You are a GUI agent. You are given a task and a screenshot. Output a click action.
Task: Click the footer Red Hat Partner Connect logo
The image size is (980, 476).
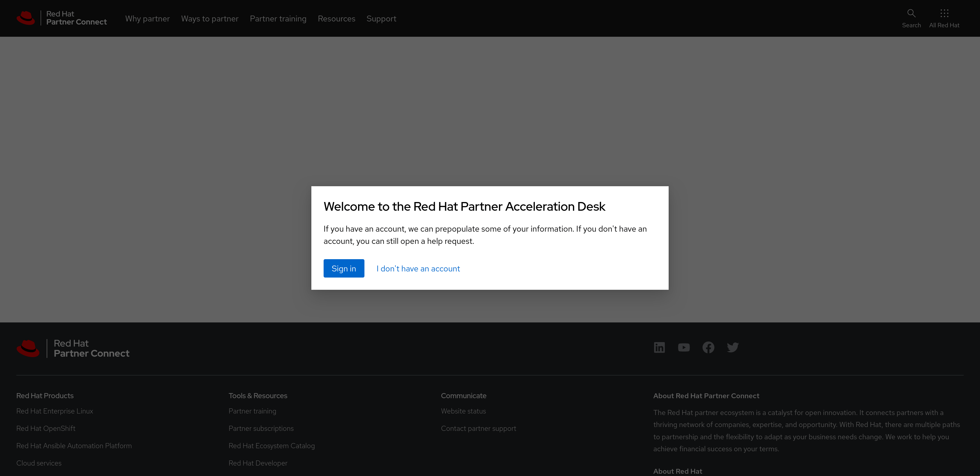point(73,348)
